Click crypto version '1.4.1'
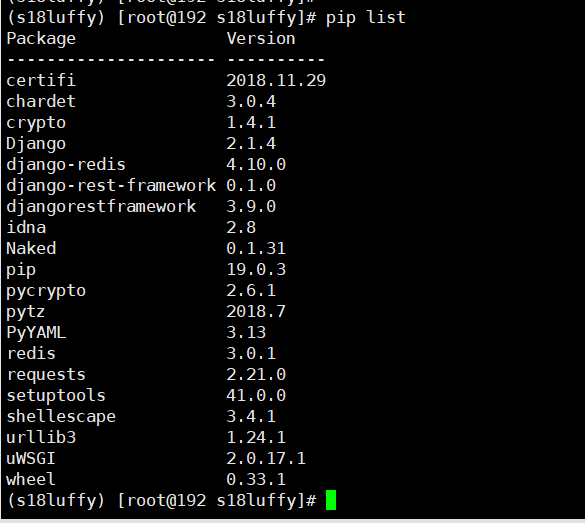 [251, 122]
